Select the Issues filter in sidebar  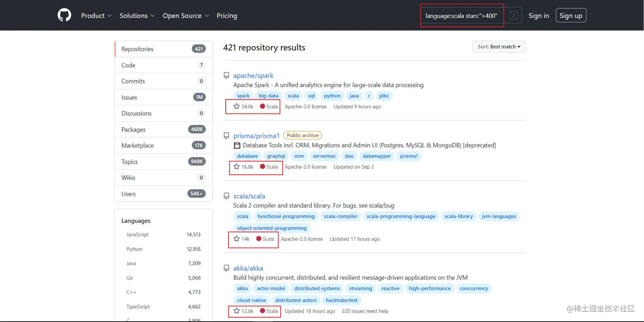pyautogui.click(x=129, y=97)
